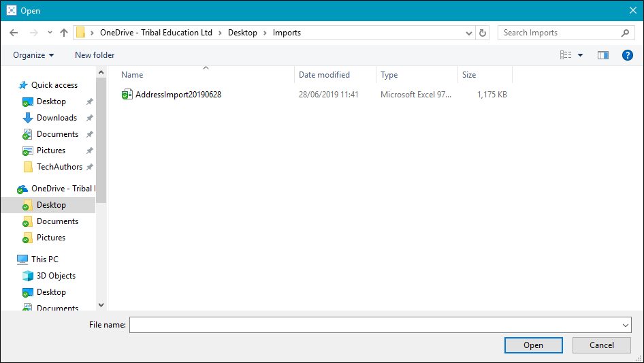Sort by Date modified column

[x=324, y=75]
